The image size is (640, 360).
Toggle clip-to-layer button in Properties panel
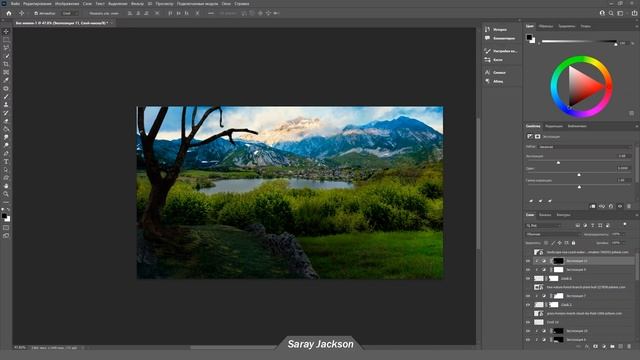[x=593, y=206]
